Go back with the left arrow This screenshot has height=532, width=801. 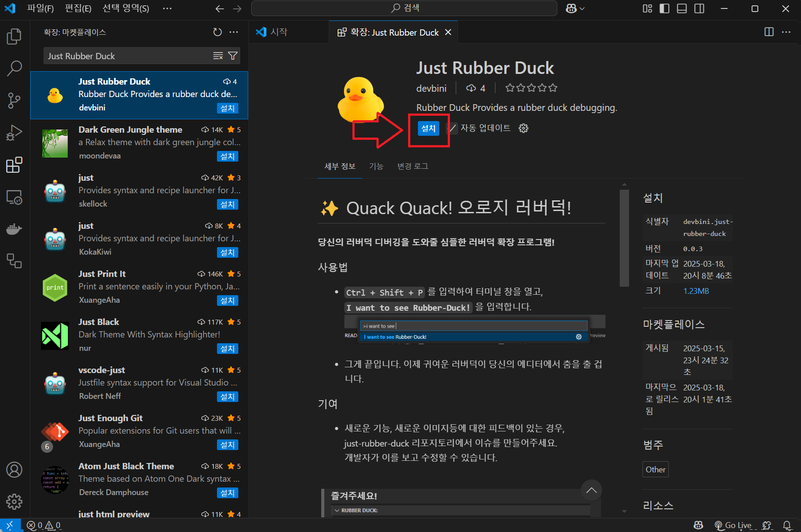(x=220, y=8)
